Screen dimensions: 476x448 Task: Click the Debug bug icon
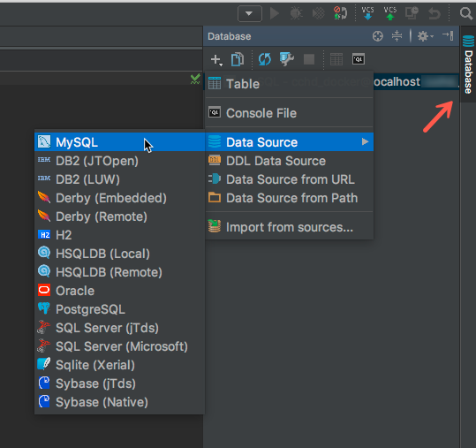click(x=296, y=13)
